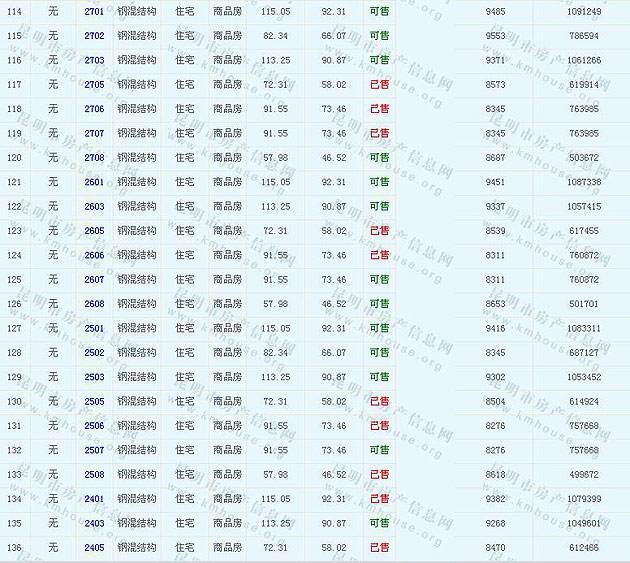Select room 2505 link
Image resolution: width=630 pixels, height=563 pixels.
(x=94, y=401)
